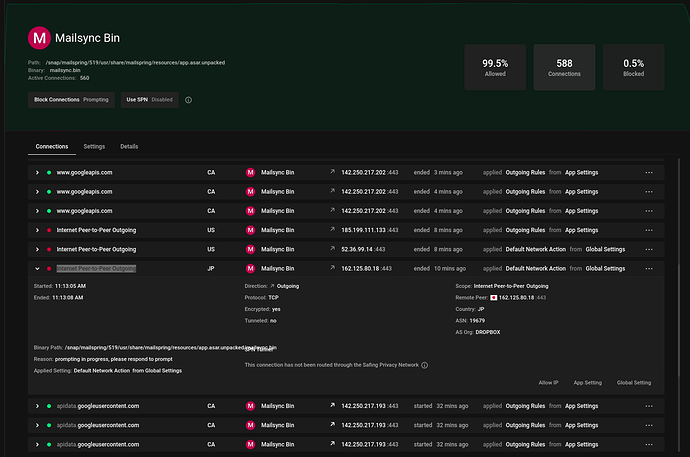This screenshot has width=690, height=457.
Task: Click ASN 19679 value
Action: click(477, 321)
